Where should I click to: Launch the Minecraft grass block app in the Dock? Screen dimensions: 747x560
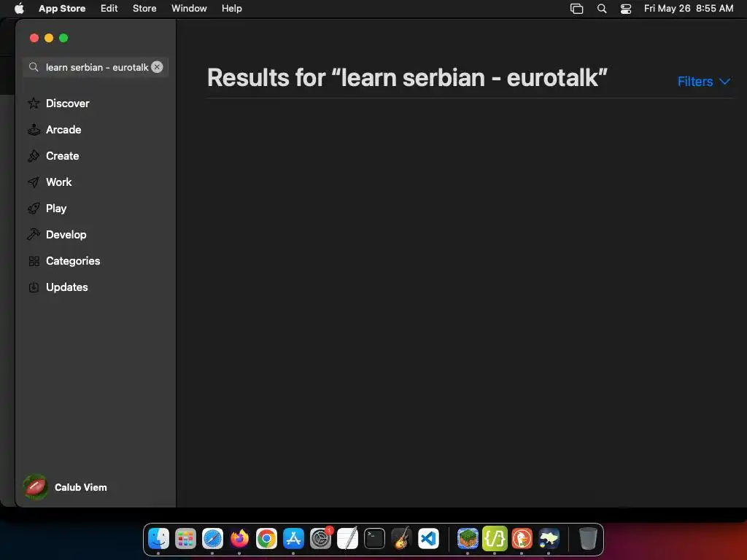(x=468, y=539)
